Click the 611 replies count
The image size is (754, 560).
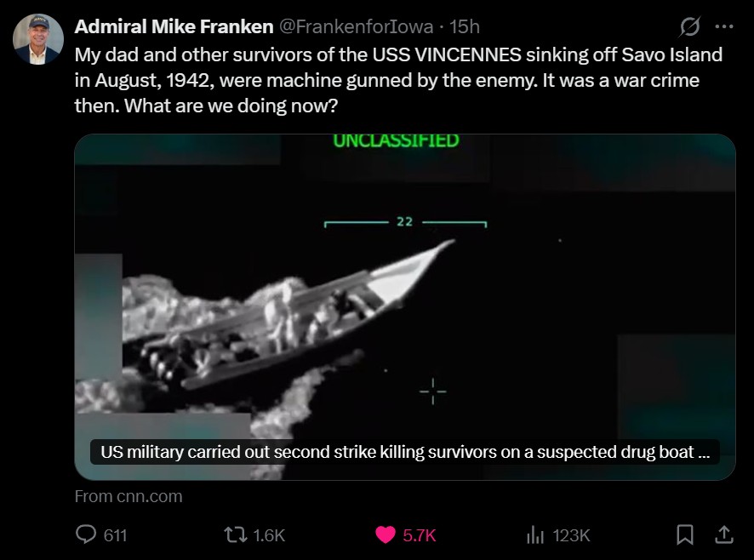(x=116, y=535)
